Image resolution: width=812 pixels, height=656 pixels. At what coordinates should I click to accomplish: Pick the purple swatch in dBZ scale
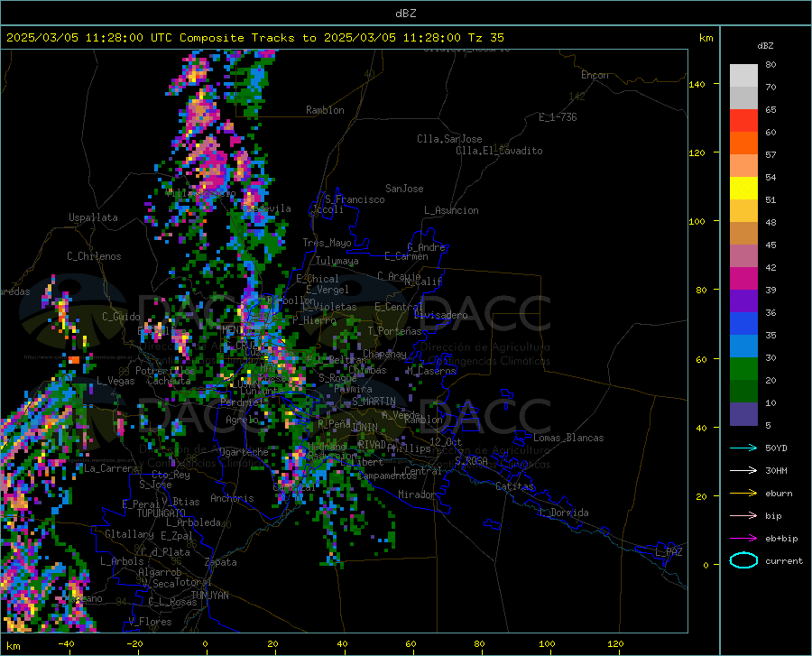click(x=743, y=300)
